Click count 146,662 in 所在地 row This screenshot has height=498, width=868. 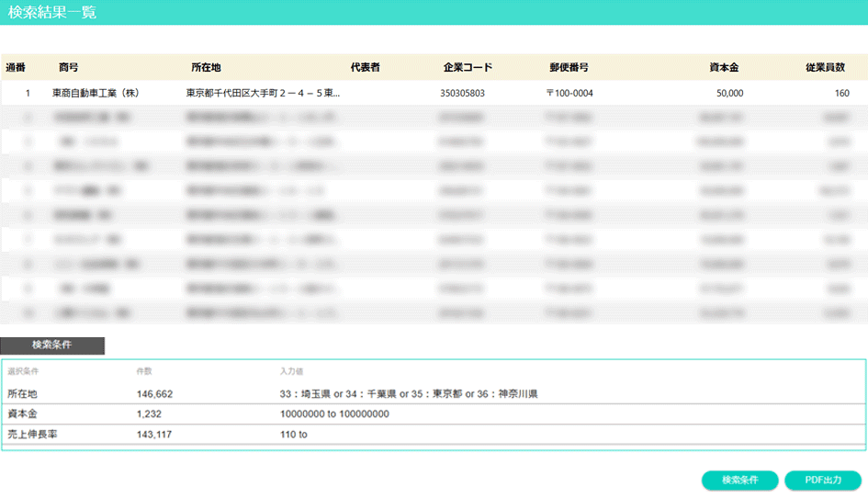click(154, 394)
